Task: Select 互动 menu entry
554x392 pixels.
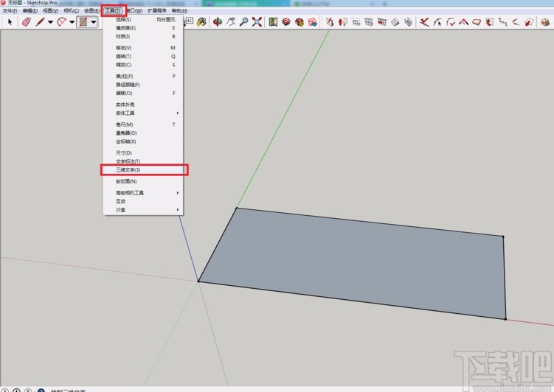Action: click(x=143, y=201)
